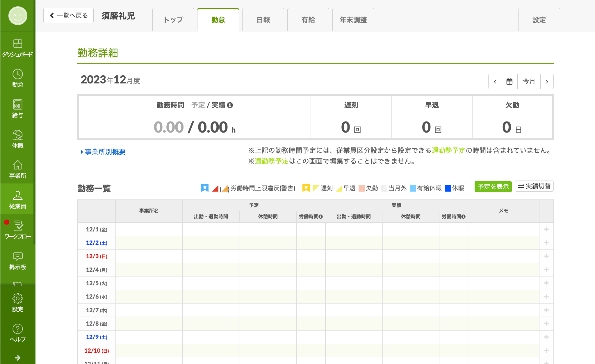The image size is (595, 364).
Task: Click 休暇 blue legend swatch
Action: (448, 188)
